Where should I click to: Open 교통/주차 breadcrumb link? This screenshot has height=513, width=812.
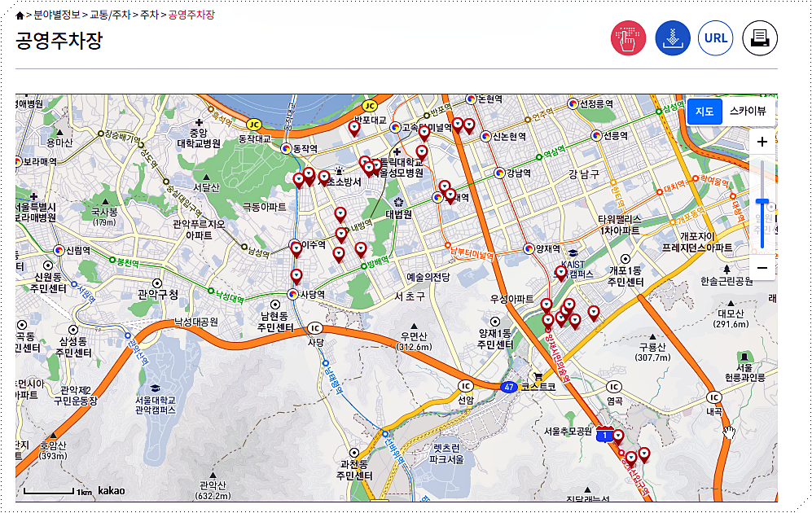(x=110, y=15)
